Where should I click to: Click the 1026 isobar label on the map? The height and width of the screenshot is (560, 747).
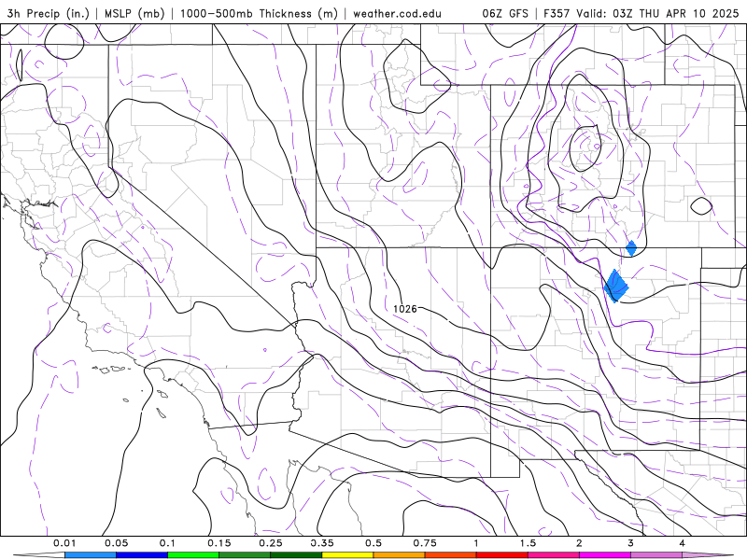click(405, 309)
